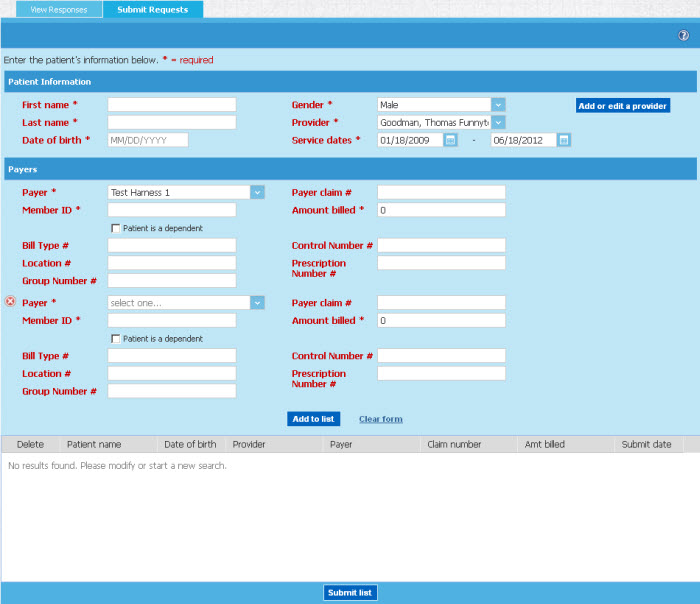Focus second payer's Amount billed field
Image resolution: width=700 pixels, height=604 pixels.
(x=441, y=320)
